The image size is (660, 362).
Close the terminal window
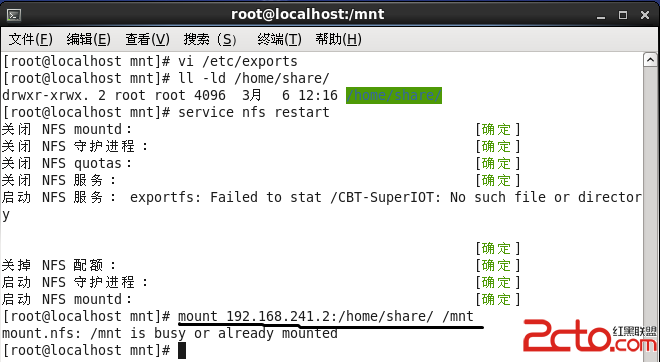(x=644, y=15)
